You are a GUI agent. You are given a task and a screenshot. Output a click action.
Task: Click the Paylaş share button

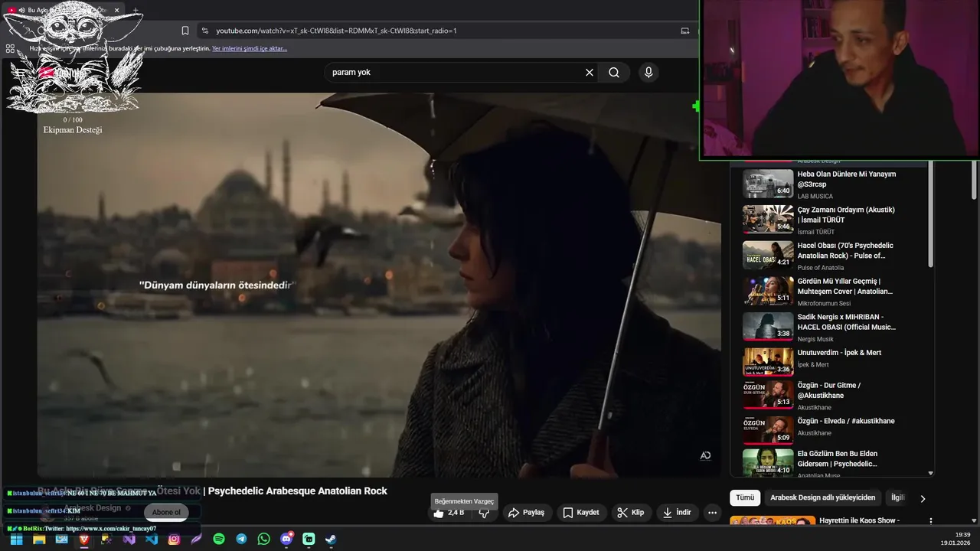point(527,513)
